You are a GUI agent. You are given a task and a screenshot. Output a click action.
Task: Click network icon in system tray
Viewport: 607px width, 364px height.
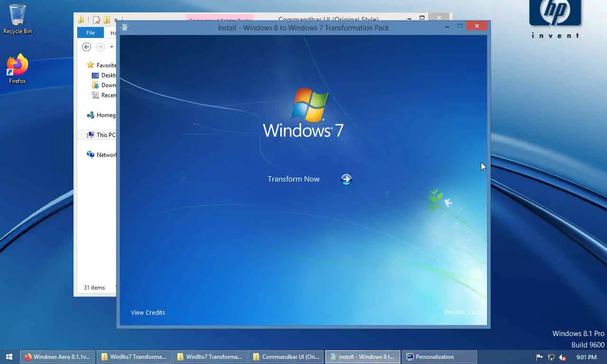(x=551, y=357)
